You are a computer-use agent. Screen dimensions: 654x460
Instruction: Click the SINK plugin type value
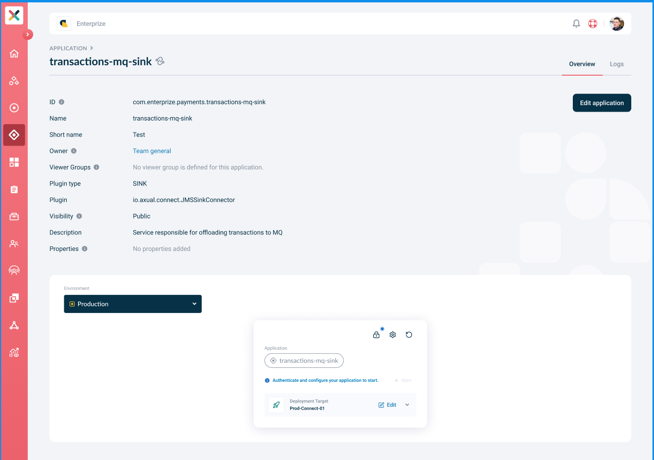(x=140, y=183)
